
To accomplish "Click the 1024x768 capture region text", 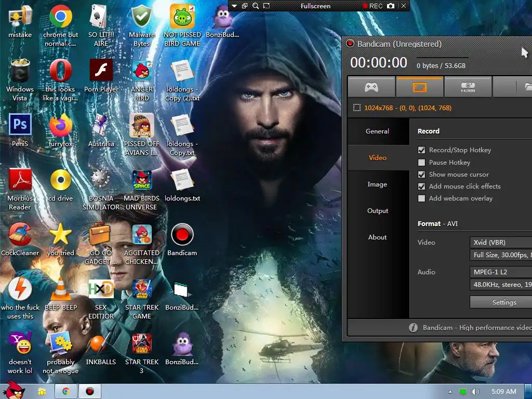I will [407, 108].
